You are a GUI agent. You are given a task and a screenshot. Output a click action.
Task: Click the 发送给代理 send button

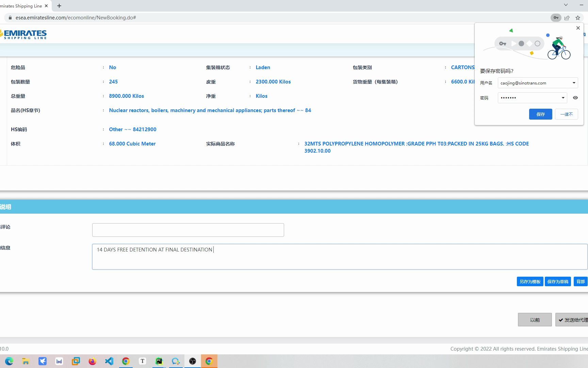coord(572,320)
